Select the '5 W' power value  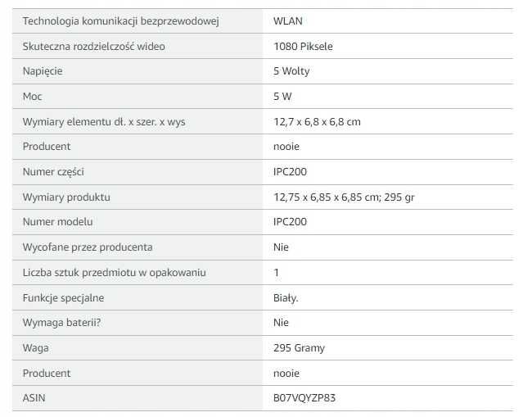pos(282,97)
